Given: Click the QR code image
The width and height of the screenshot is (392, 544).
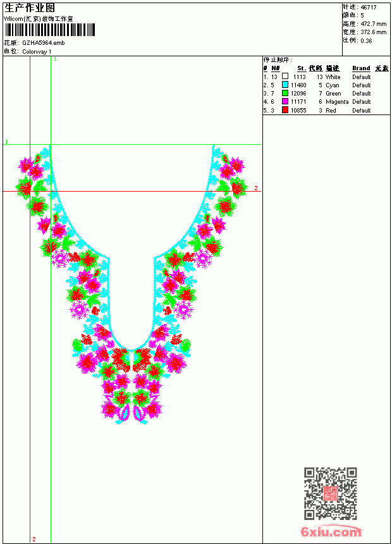Looking at the screenshot, I should click(331, 493).
